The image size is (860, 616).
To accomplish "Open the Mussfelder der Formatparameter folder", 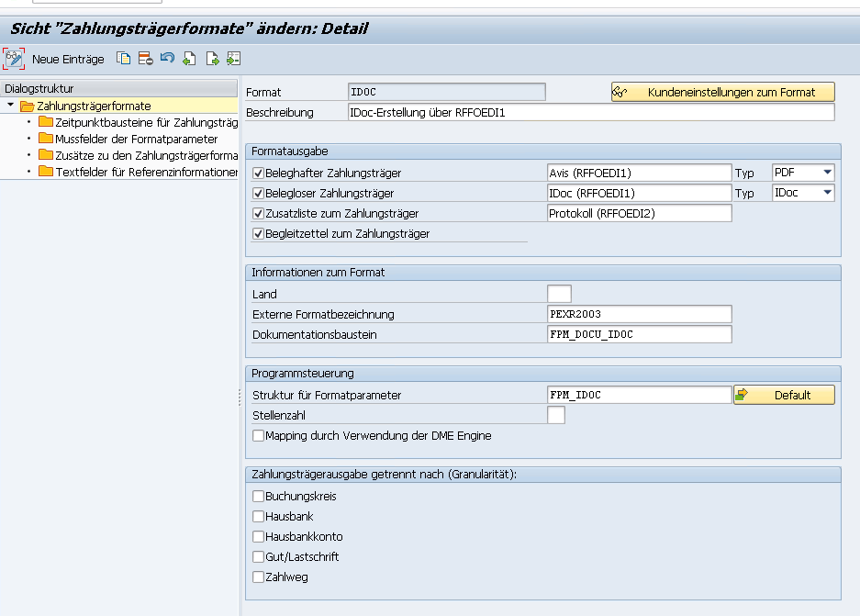I will 136,139.
